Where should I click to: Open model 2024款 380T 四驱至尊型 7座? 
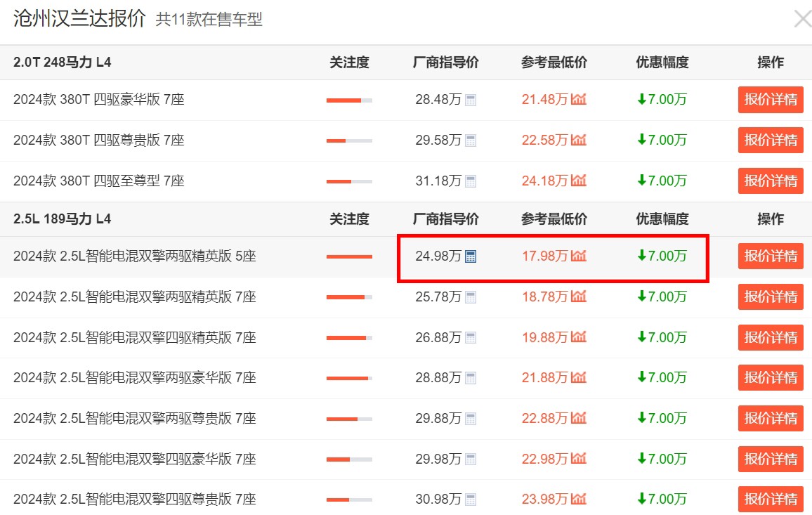click(x=99, y=181)
